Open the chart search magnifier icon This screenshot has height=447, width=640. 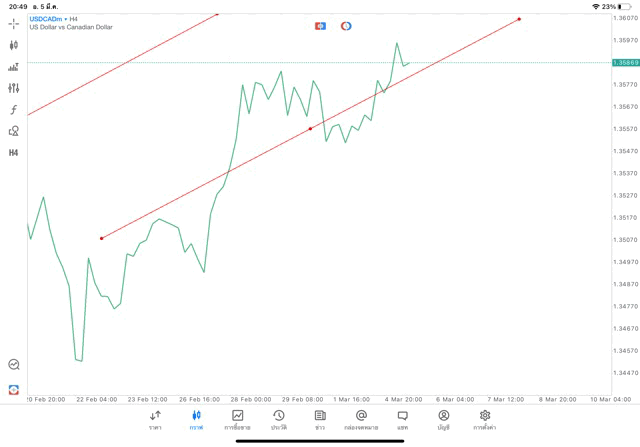coord(13,365)
